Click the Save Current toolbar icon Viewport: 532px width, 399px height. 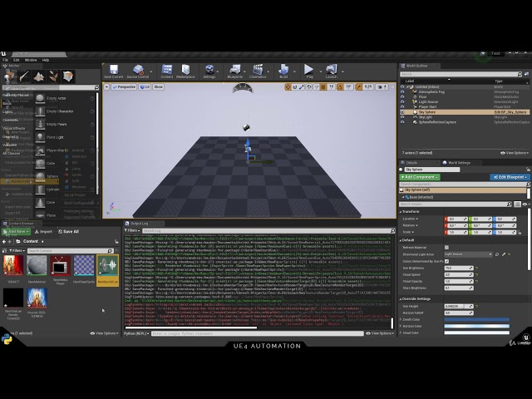113,70
